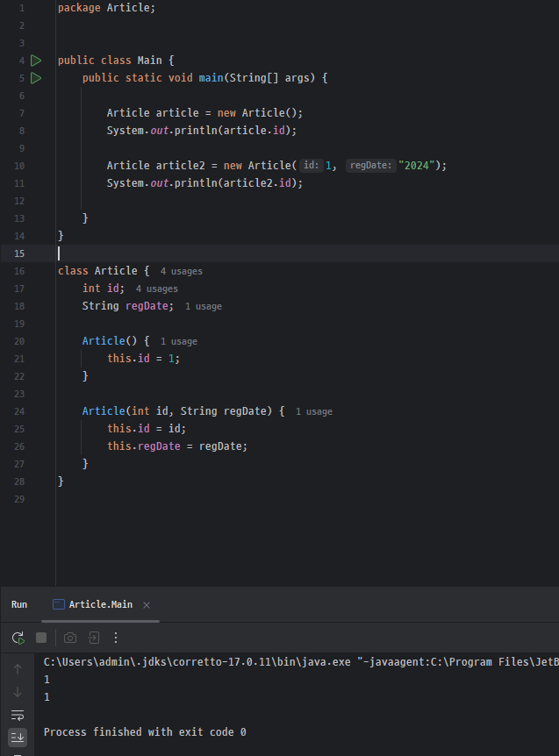Stop the running process
The image size is (559, 756).
(x=41, y=638)
